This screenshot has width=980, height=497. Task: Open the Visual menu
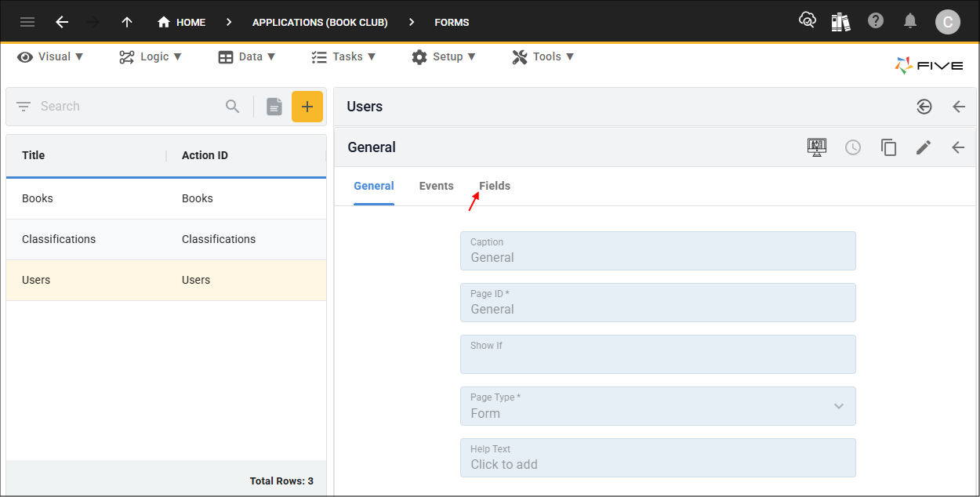pyautogui.click(x=50, y=56)
